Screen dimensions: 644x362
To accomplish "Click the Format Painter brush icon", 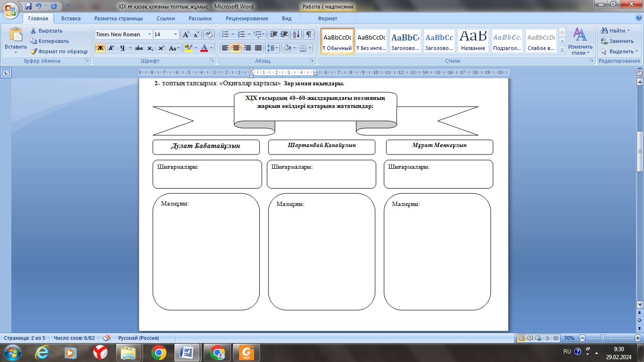I will 34,51.
